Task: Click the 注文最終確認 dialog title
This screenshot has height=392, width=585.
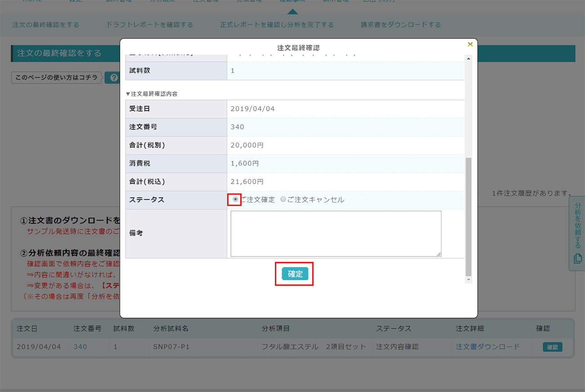Action: point(298,47)
